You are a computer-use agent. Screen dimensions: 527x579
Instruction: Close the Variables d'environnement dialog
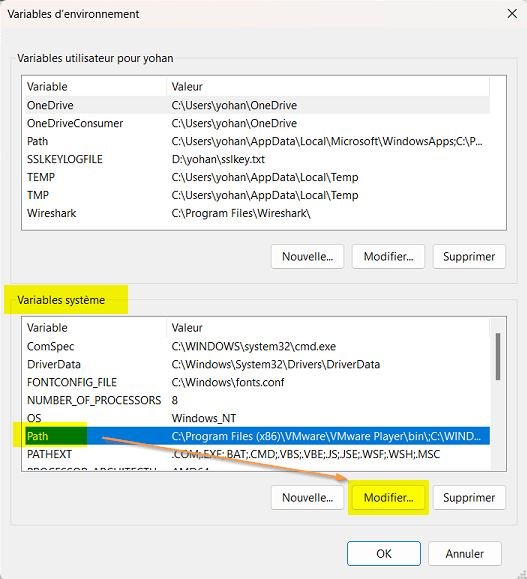coord(512,14)
